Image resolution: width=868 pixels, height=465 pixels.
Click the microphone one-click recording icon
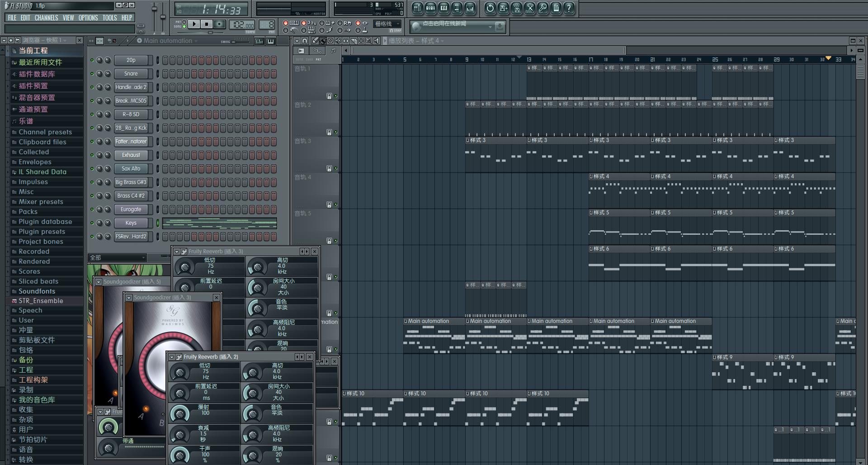coord(543,8)
